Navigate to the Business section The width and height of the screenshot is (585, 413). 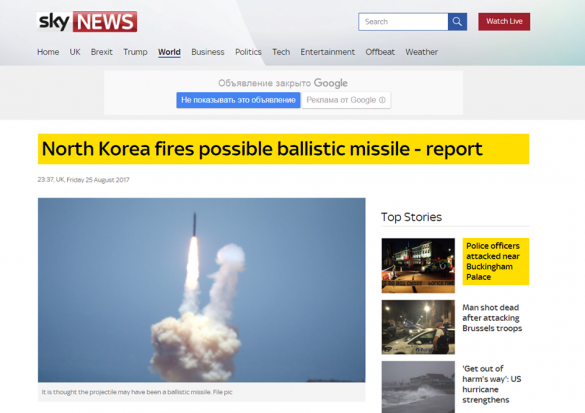(208, 52)
